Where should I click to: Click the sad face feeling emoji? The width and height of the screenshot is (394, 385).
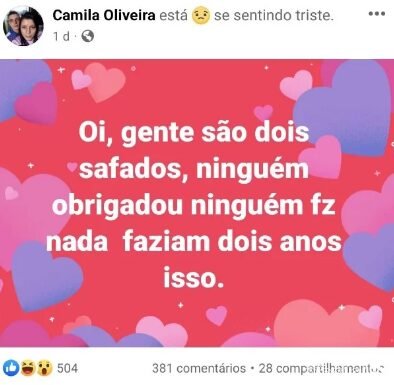click(x=201, y=16)
